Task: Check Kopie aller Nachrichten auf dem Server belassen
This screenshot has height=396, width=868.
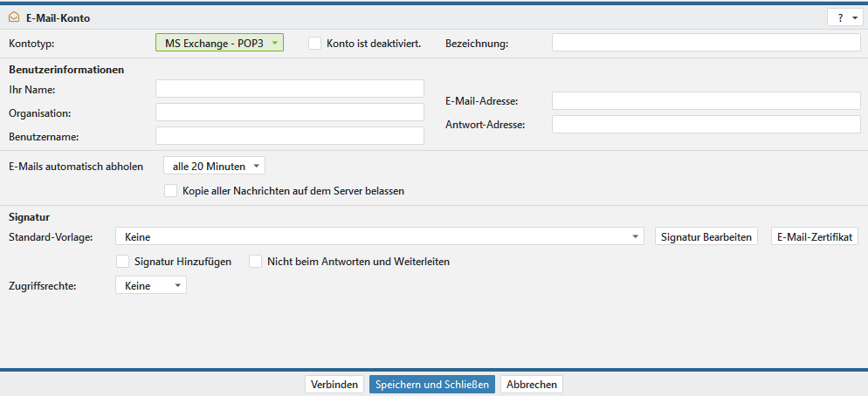Action: click(171, 190)
